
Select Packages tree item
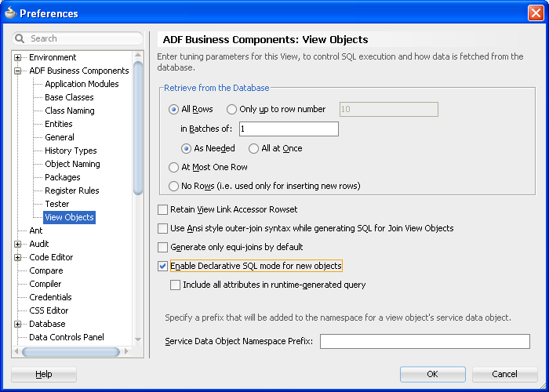tap(62, 177)
